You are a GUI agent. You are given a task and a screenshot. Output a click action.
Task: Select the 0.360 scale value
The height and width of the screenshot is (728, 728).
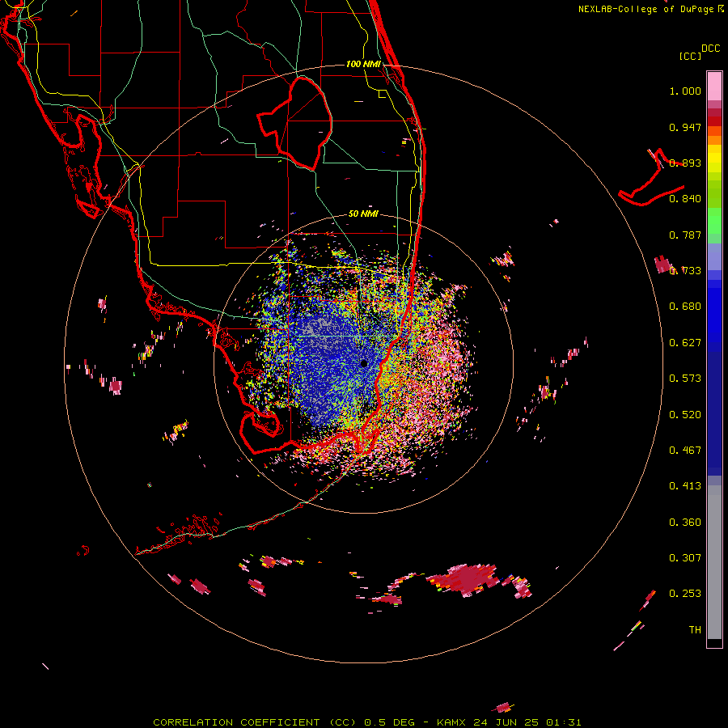click(x=685, y=523)
